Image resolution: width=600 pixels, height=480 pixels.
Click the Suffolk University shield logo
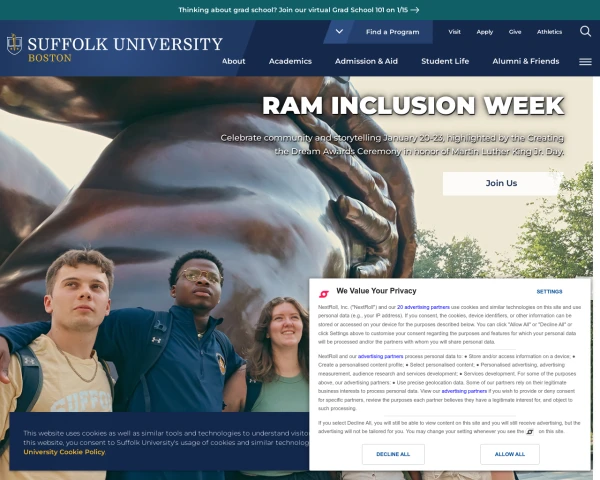click(x=14, y=44)
